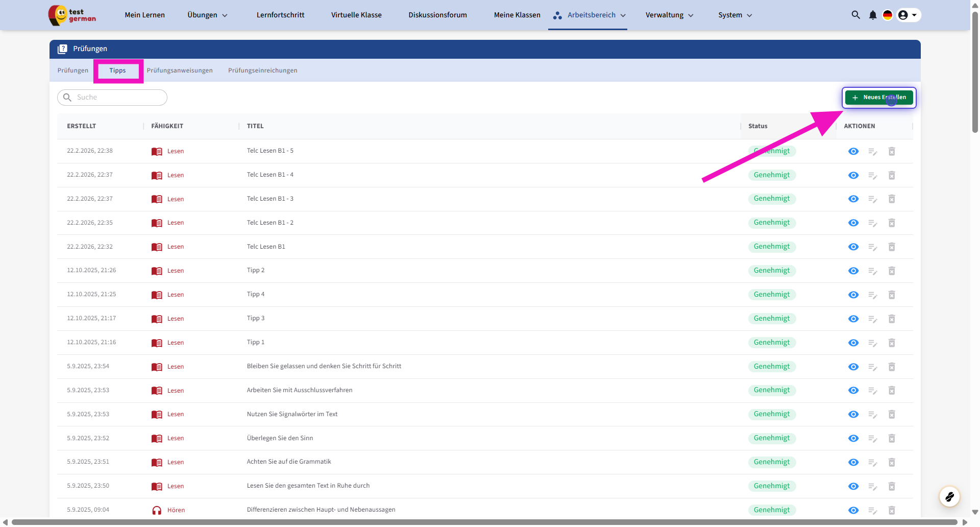This screenshot has width=980, height=527.
Task: Click the search magnifier icon in the top bar
Action: click(x=855, y=15)
